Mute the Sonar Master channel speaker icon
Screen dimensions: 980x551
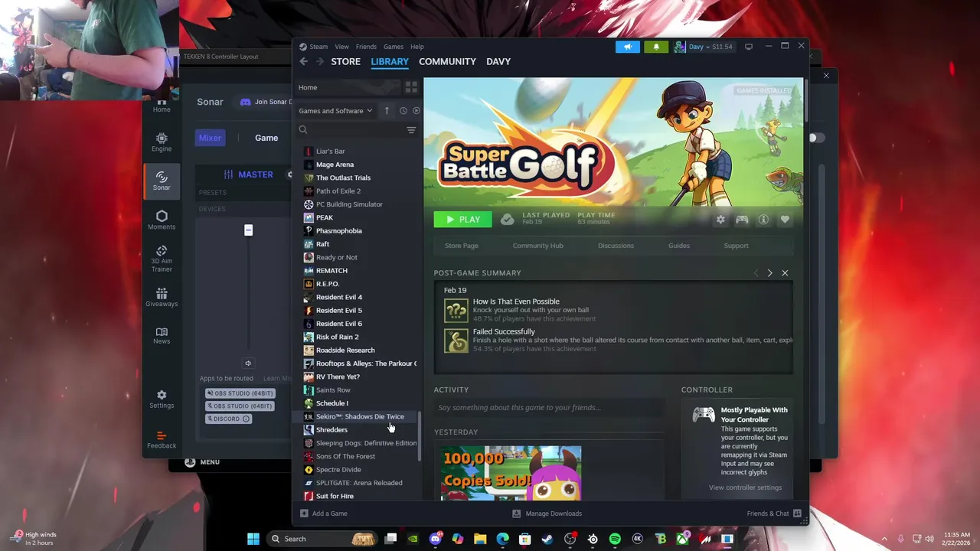pos(248,364)
